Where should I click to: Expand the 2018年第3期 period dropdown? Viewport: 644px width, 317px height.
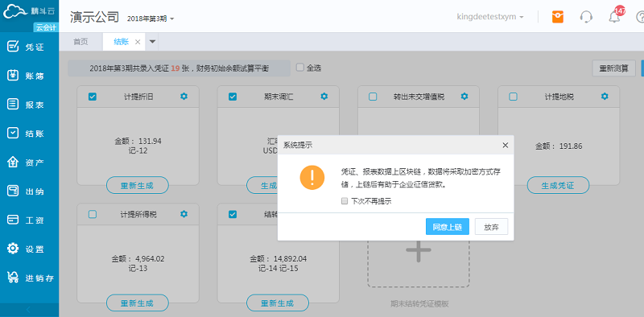point(151,19)
